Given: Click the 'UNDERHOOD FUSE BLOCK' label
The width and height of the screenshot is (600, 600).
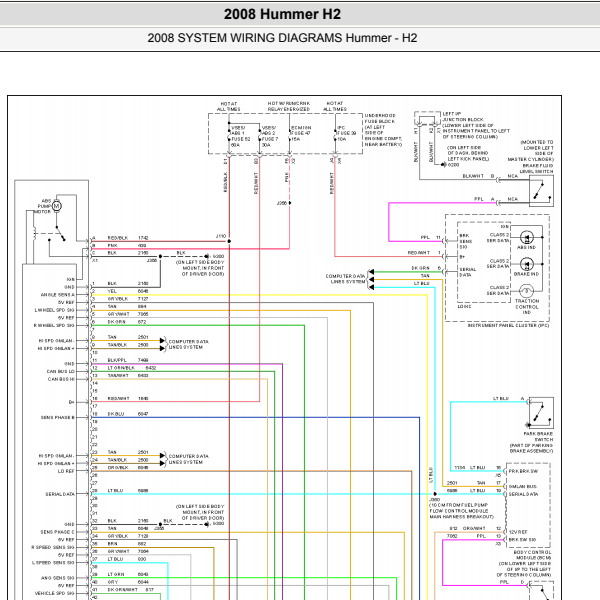Looking at the screenshot, I should [x=380, y=118].
